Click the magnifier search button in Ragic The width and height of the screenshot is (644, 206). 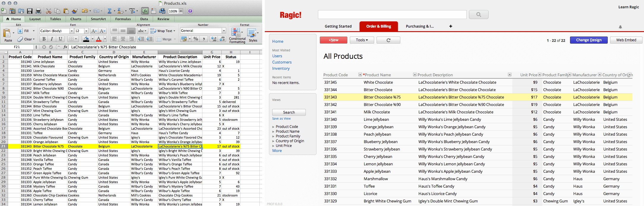478,15
